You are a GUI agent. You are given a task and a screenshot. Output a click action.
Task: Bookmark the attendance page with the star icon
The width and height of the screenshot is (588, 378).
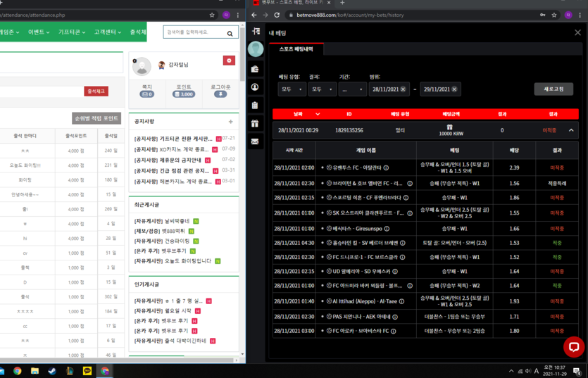coord(212,15)
